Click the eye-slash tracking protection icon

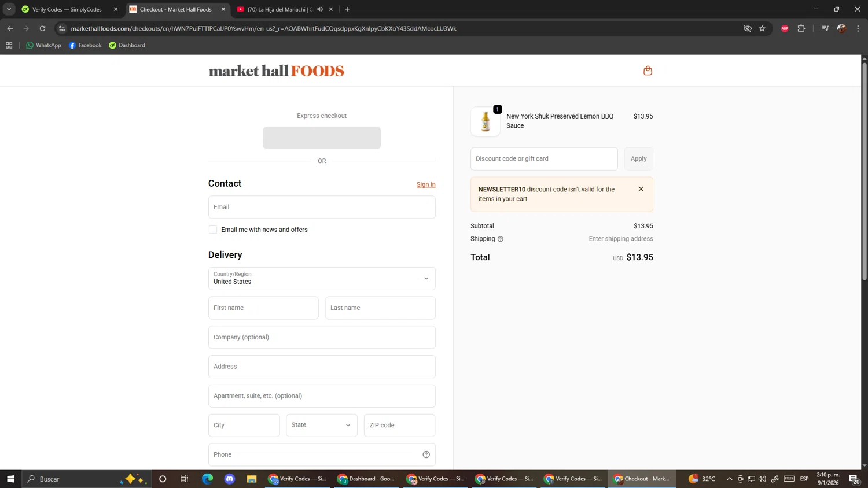(747, 28)
